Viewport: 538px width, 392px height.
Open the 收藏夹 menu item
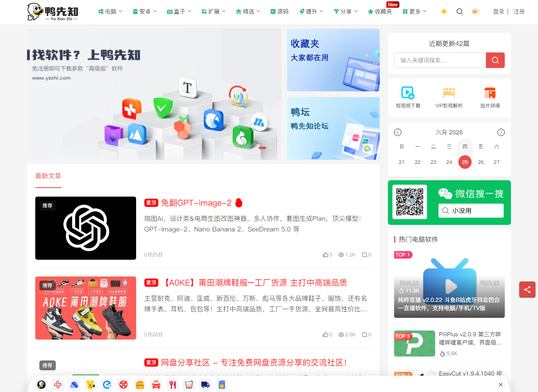click(380, 11)
